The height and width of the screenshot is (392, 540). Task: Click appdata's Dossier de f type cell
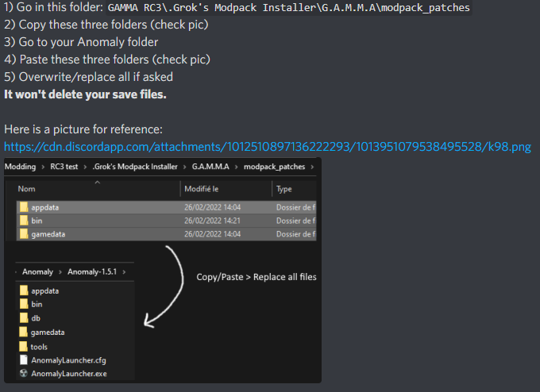coord(296,207)
